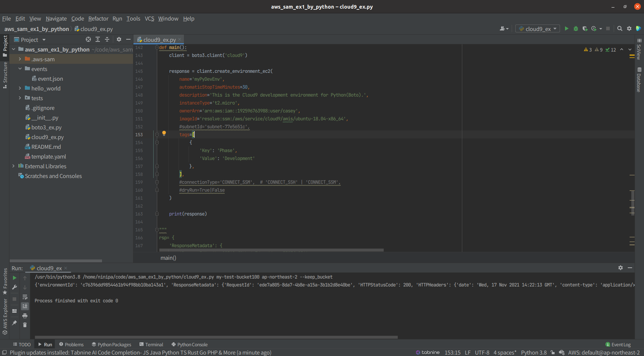Image resolution: width=644 pixels, height=356 pixels.
Task: Open Python Packages tool window
Action: click(x=111, y=345)
